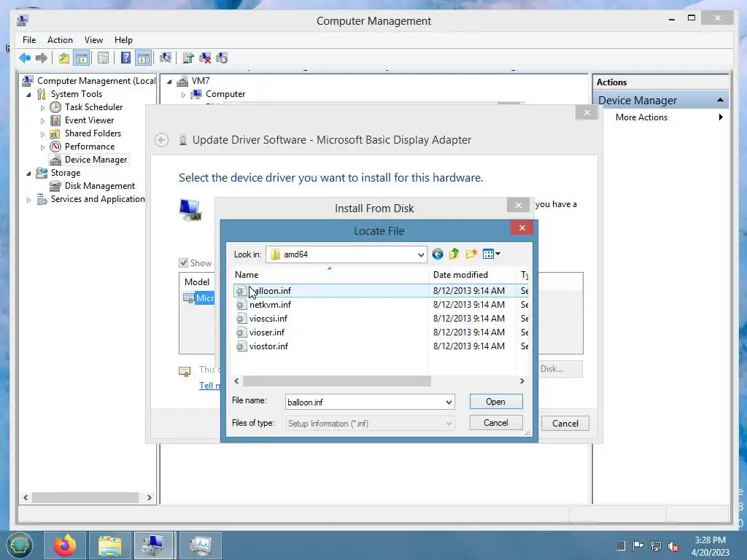Viewport: 747px width, 560px height.
Task: Open Firefox from the taskbar
Action: tap(65, 545)
